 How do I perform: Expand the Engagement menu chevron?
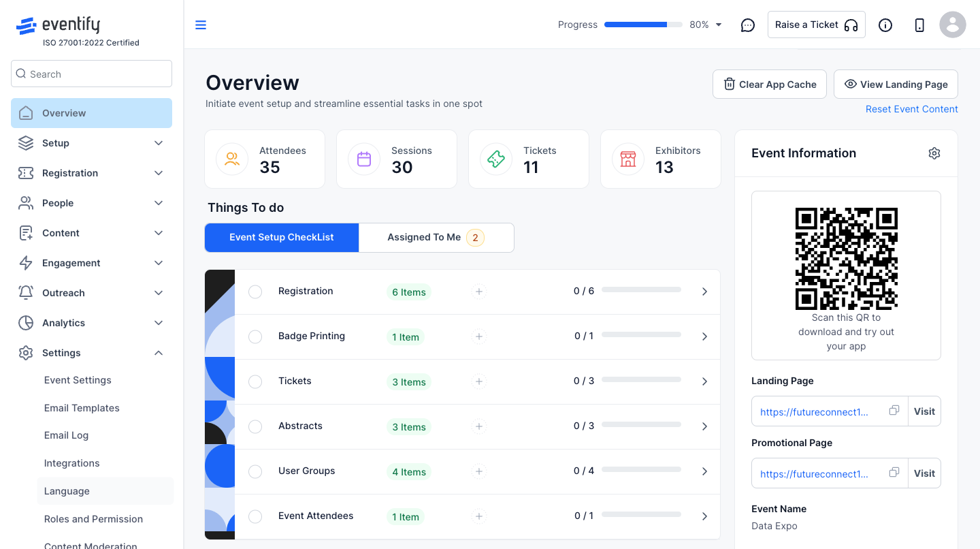[159, 263]
